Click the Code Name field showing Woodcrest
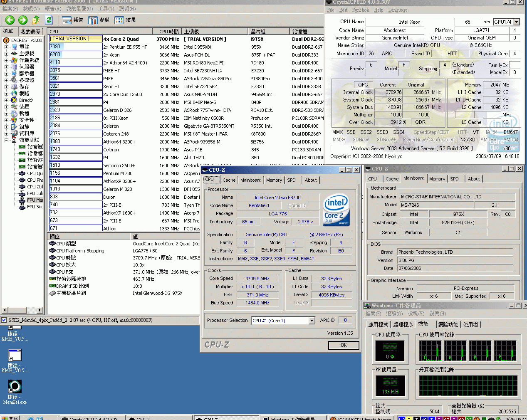The width and height of the screenshot is (527, 420). pos(395,30)
